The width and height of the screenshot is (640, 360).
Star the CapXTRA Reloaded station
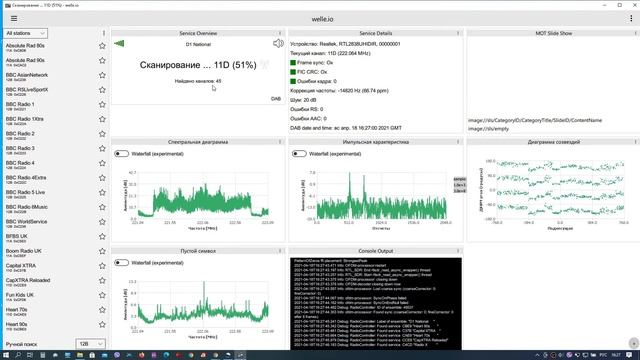tap(102, 281)
